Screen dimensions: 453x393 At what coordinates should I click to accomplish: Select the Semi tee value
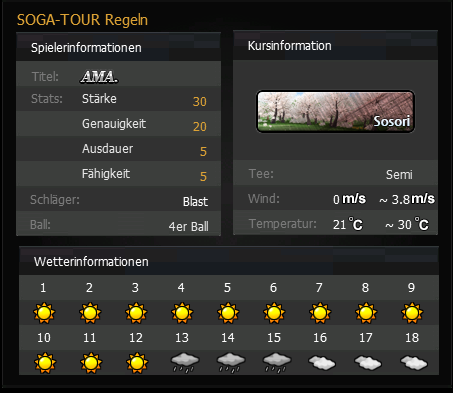(x=399, y=175)
